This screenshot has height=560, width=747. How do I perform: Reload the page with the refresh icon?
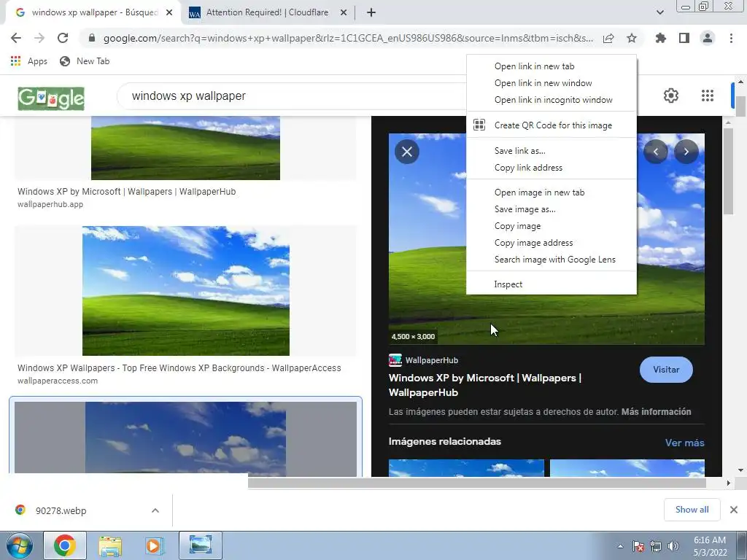[63, 38]
